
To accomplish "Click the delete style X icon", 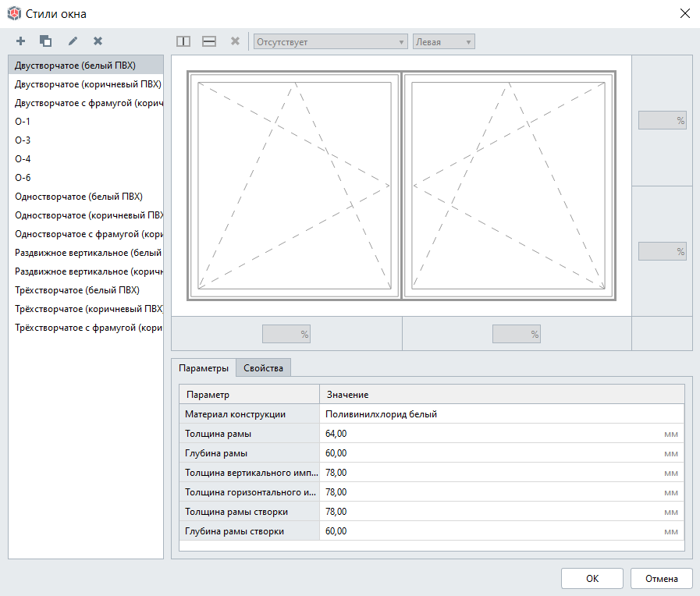I will [98, 41].
